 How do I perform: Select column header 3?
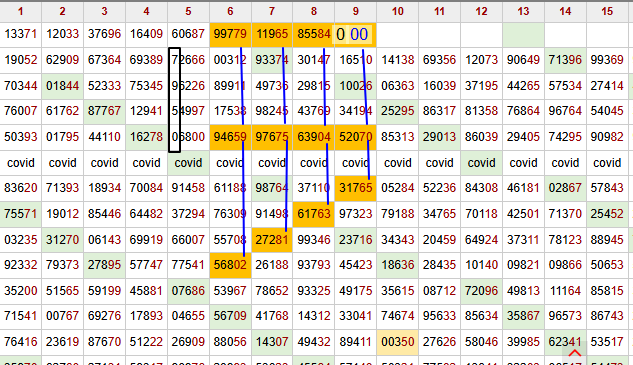[x=104, y=11]
